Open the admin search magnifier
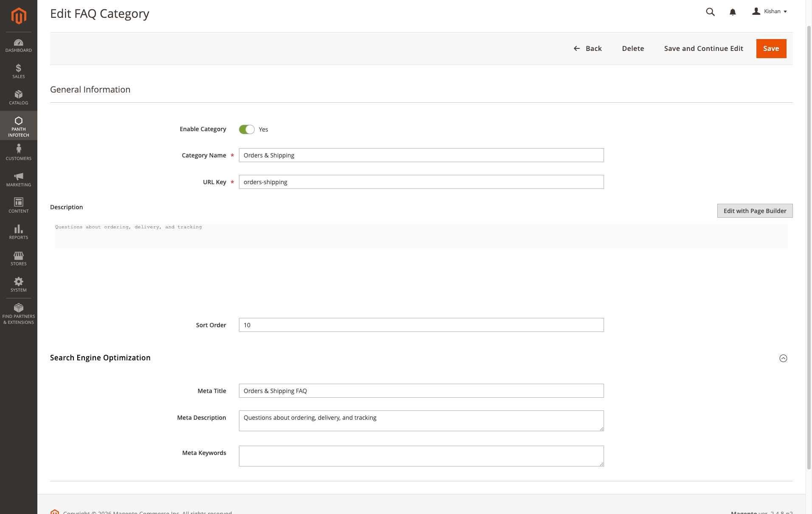 pyautogui.click(x=710, y=12)
